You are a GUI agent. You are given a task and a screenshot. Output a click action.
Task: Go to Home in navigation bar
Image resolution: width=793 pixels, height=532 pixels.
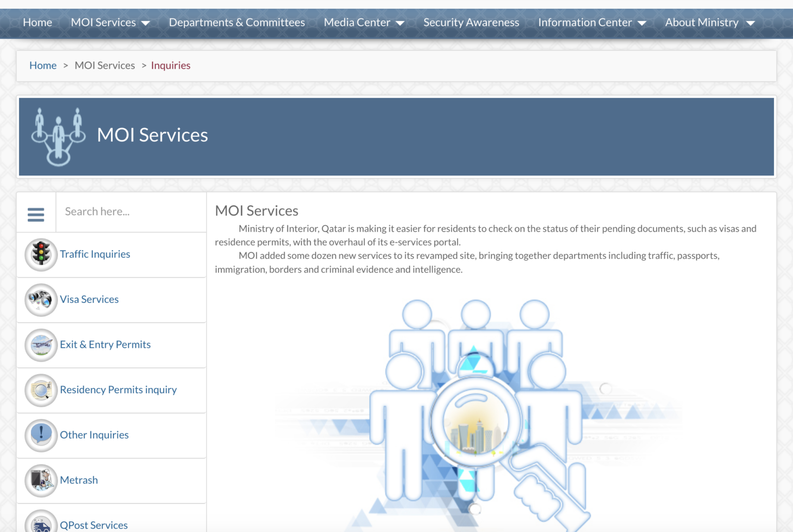pos(38,23)
